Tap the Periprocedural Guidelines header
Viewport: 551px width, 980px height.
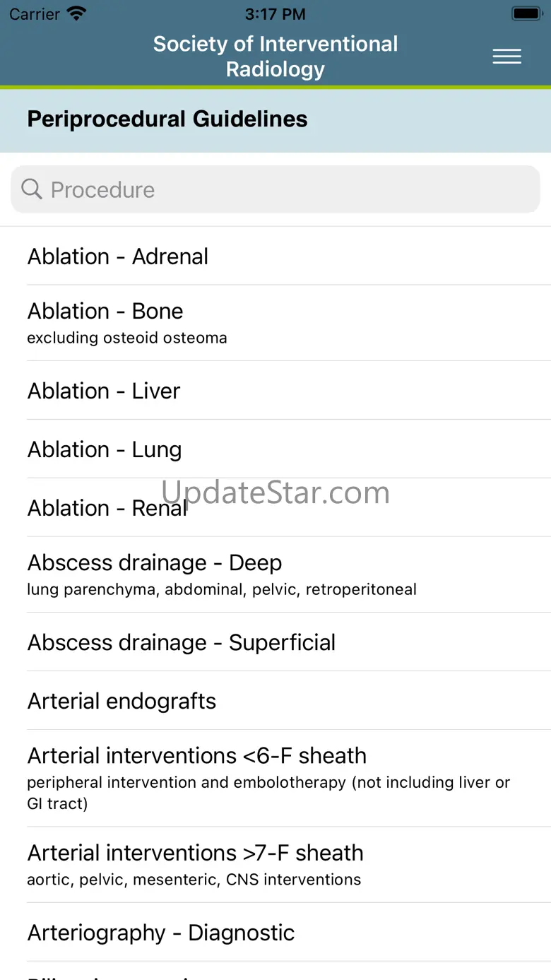[167, 119]
